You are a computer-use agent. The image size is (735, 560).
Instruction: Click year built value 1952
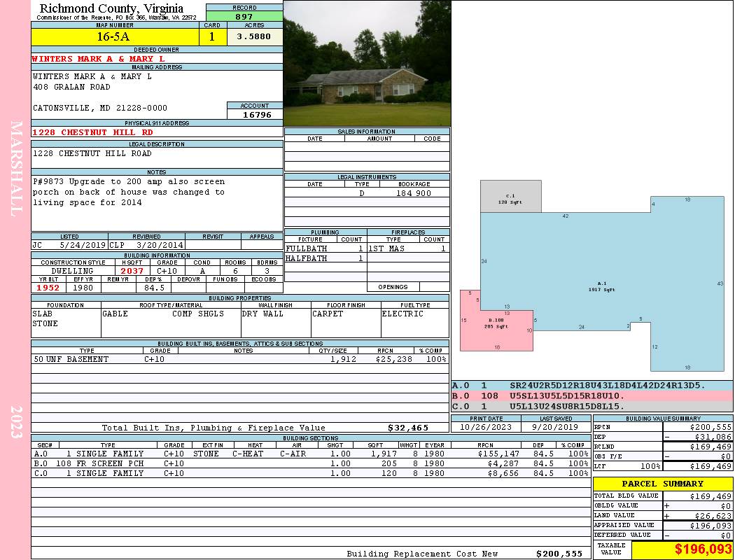click(48, 288)
